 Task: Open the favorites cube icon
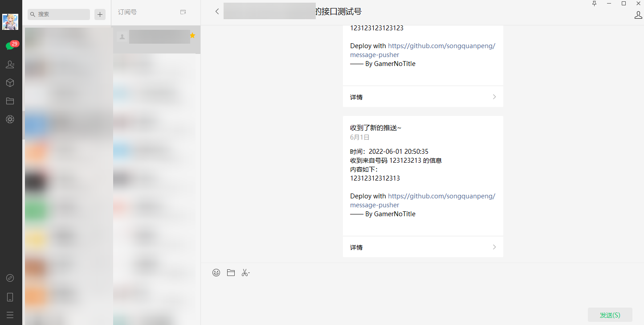(10, 83)
